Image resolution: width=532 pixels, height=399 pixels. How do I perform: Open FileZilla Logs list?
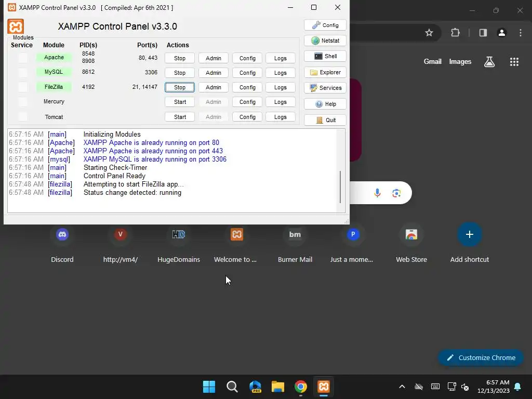click(280, 87)
